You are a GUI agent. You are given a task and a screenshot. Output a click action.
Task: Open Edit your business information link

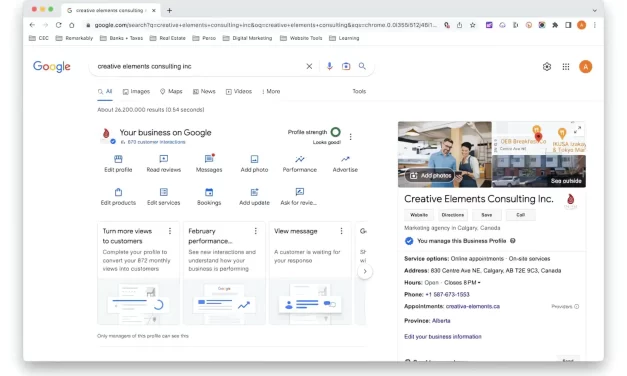[443, 337]
